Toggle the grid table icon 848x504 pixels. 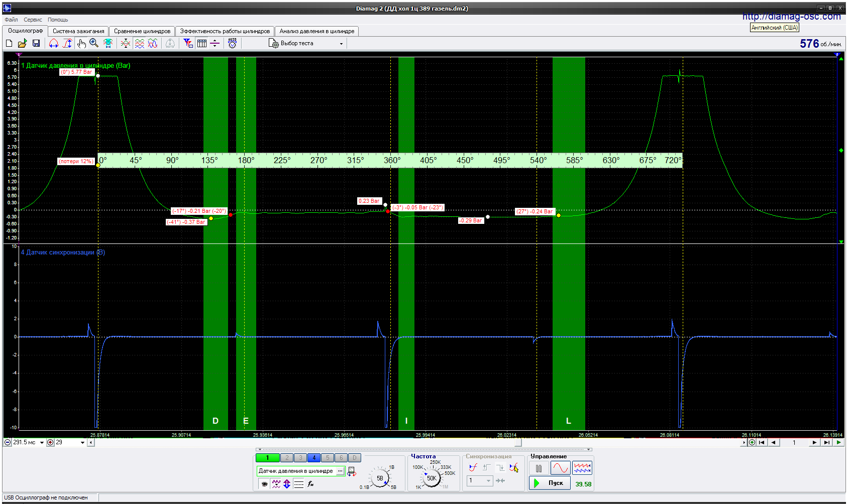click(202, 44)
